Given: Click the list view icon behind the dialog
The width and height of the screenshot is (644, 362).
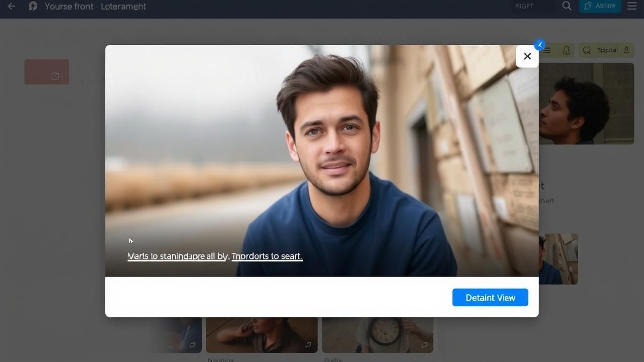Looking at the screenshot, I should pos(547,50).
